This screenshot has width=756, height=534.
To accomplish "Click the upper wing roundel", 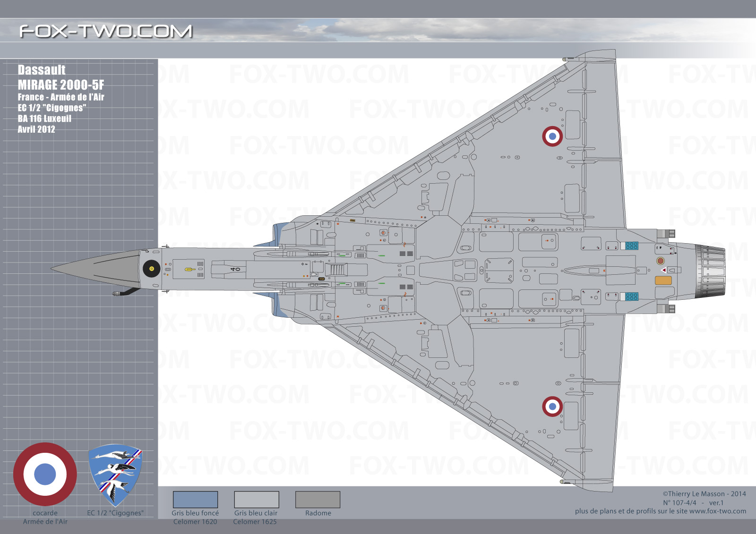I will [x=552, y=136].
